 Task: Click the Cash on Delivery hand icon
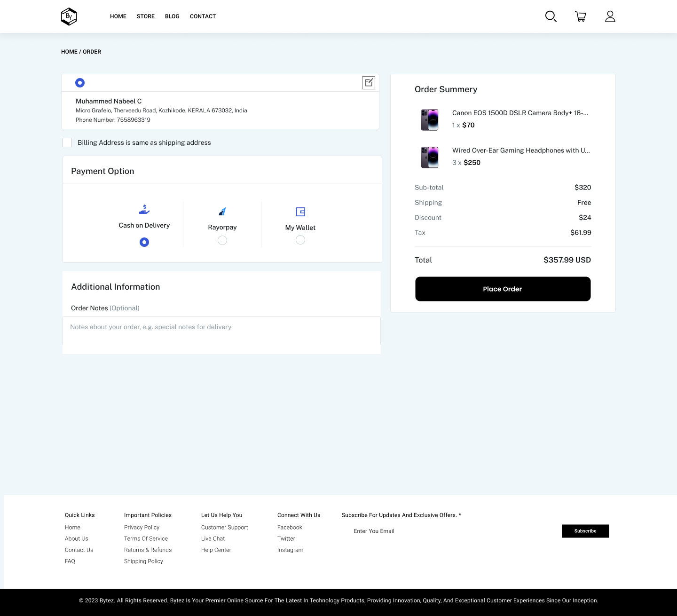click(x=144, y=209)
